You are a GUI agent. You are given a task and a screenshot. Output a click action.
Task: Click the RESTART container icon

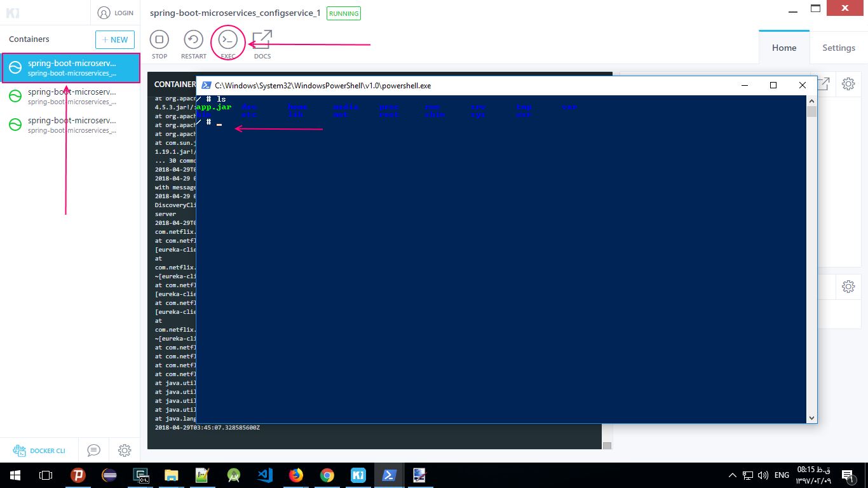[x=194, y=40]
